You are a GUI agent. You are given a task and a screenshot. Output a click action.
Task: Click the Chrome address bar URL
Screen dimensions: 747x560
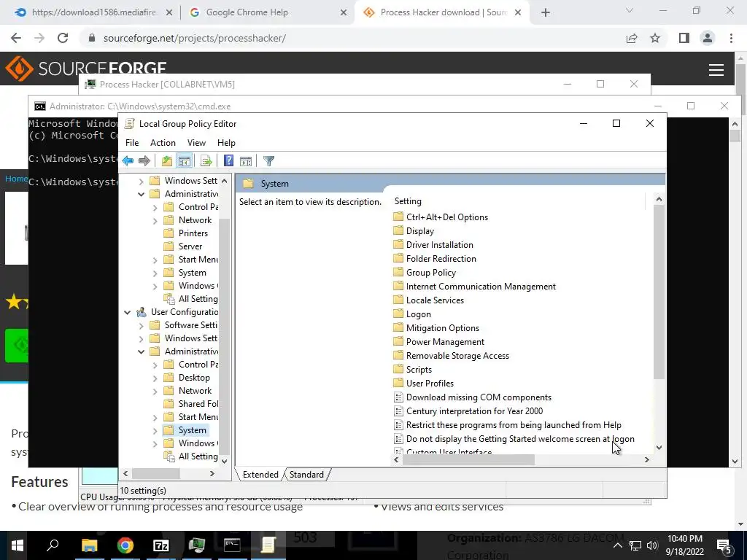[x=194, y=38]
